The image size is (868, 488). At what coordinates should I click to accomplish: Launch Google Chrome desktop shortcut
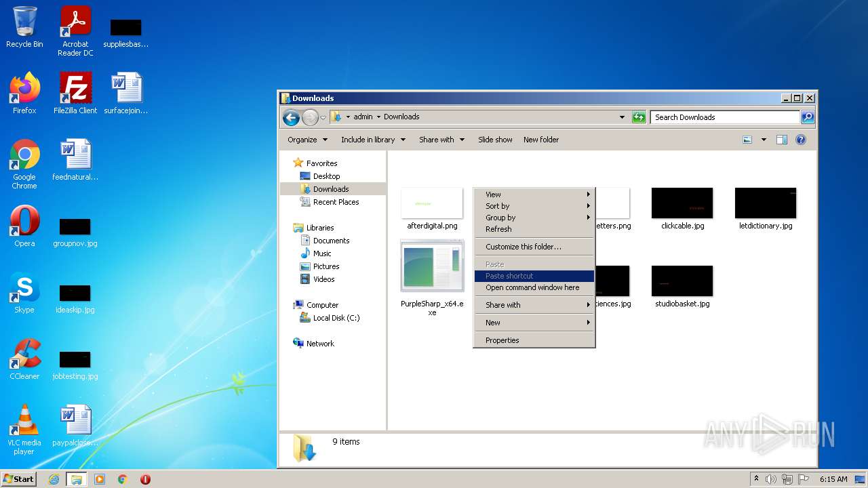(24, 164)
